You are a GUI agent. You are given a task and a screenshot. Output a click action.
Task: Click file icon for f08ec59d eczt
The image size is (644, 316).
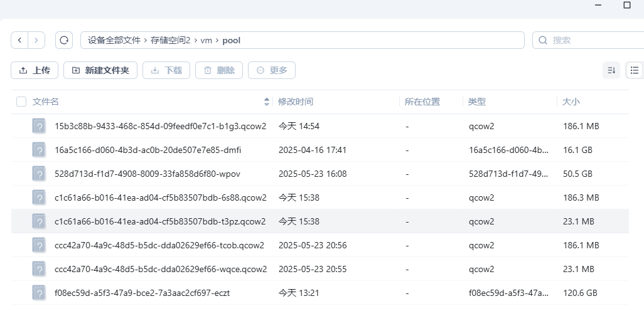pyautogui.click(x=39, y=293)
